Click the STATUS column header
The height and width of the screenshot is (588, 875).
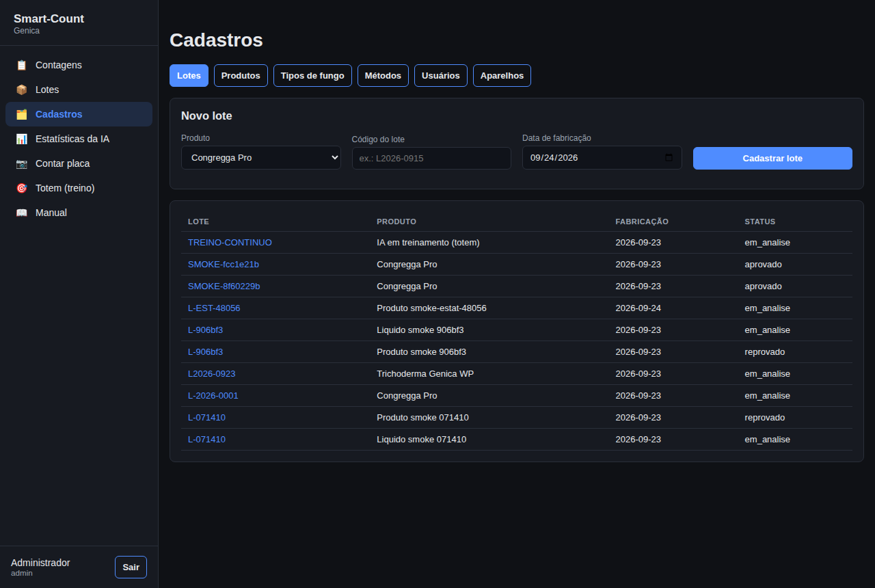[x=760, y=222]
